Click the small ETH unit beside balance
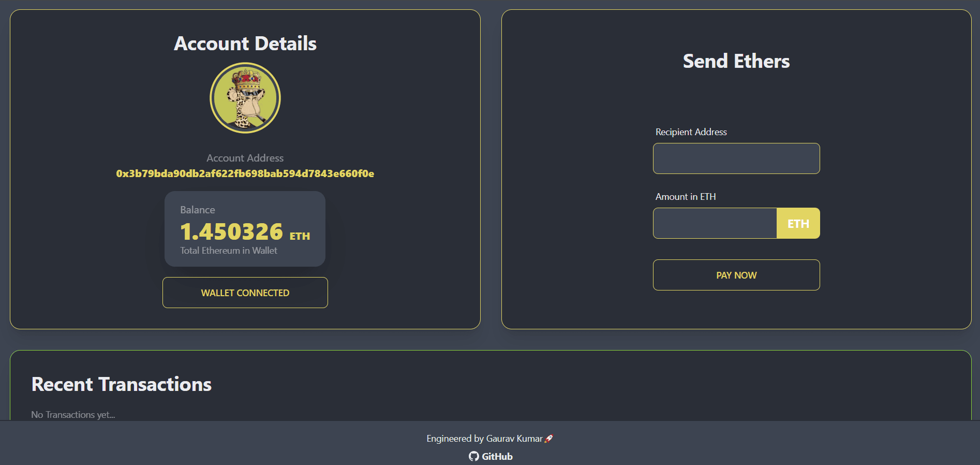Image resolution: width=980 pixels, height=465 pixels. pos(300,236)
